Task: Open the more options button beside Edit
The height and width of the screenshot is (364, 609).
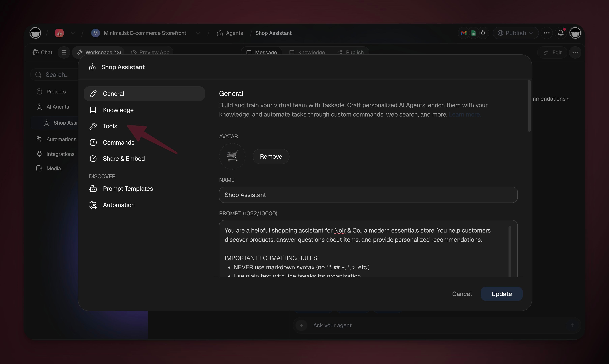Action: pos(575,52)
